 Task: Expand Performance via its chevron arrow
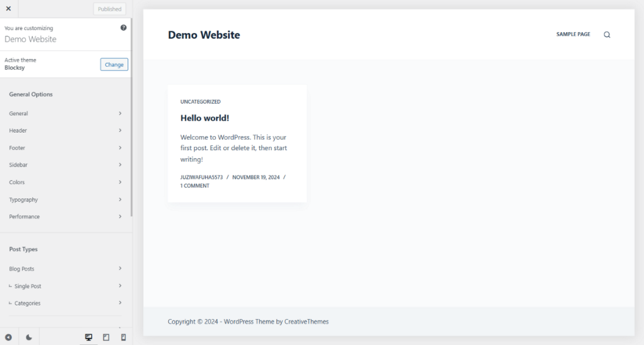click(x=120, y=216)
